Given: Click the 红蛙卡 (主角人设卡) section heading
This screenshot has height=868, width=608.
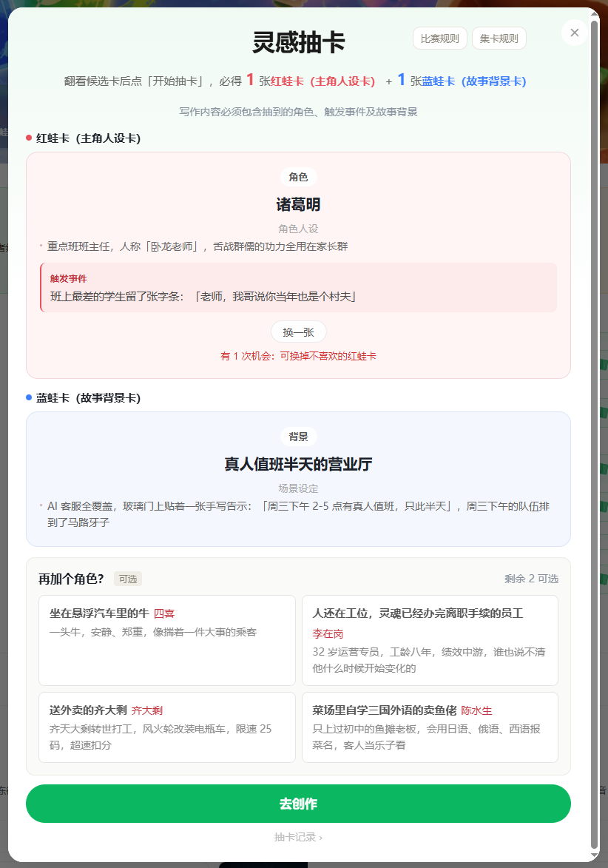Looking at the screenshot, I should 89,138.
